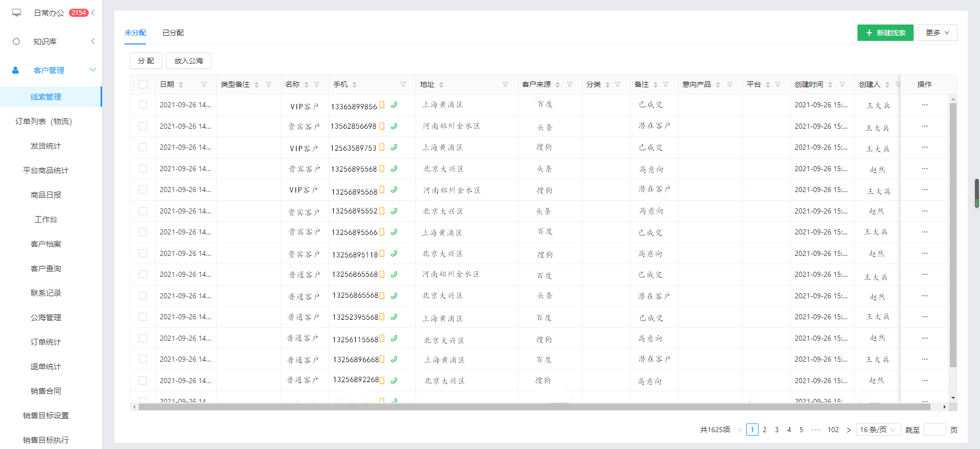Open 销售合同 in sidebar

46,391
